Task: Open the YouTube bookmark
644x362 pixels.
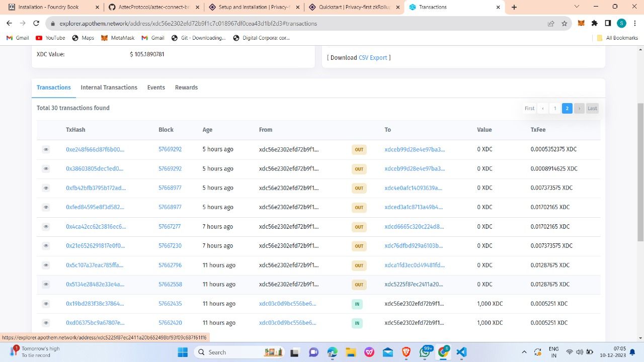Action: click(x=50, y=38)
